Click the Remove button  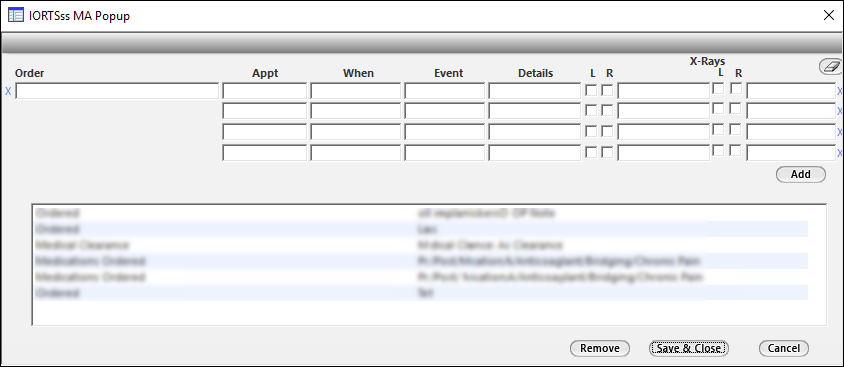click(x=600, y=348)
